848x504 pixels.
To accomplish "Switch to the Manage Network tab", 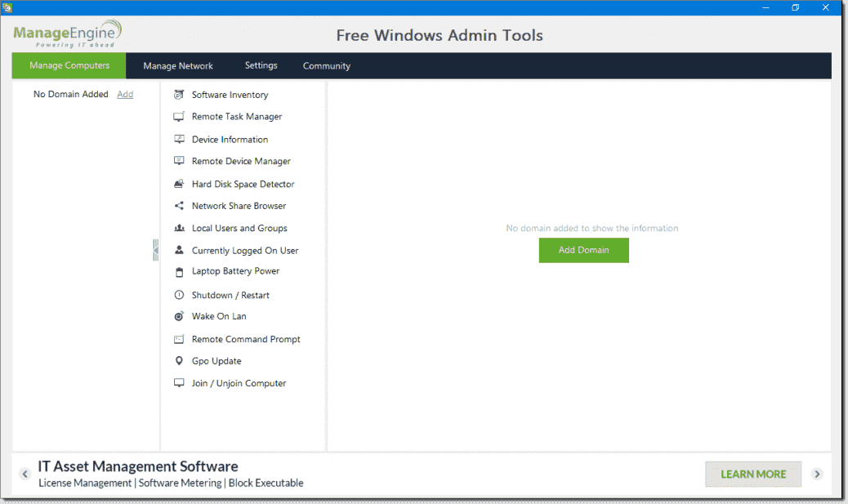I will (x=178, y=66).
